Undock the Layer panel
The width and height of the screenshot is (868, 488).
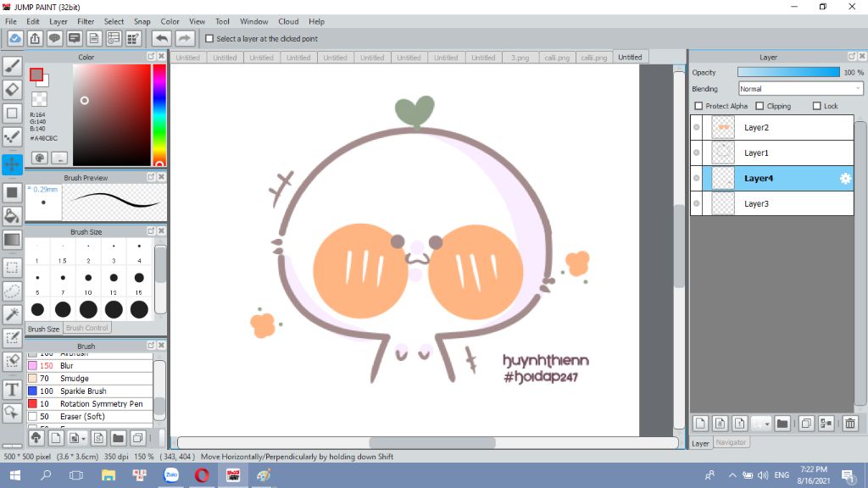851,57
